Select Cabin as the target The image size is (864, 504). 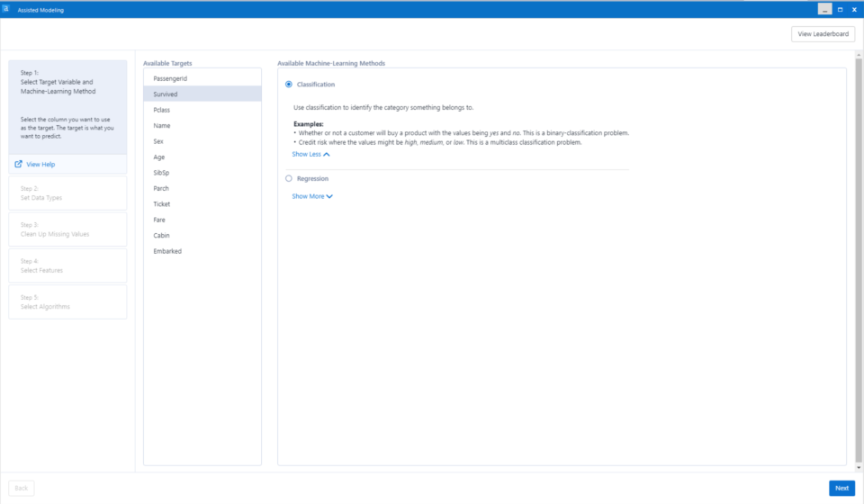pos(202,235)
